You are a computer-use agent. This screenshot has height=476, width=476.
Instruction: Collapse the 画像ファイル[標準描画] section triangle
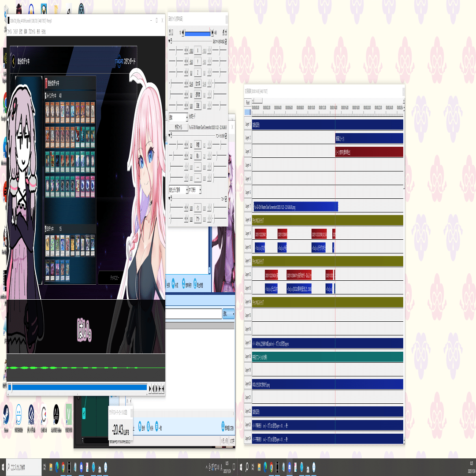[169, 41]
